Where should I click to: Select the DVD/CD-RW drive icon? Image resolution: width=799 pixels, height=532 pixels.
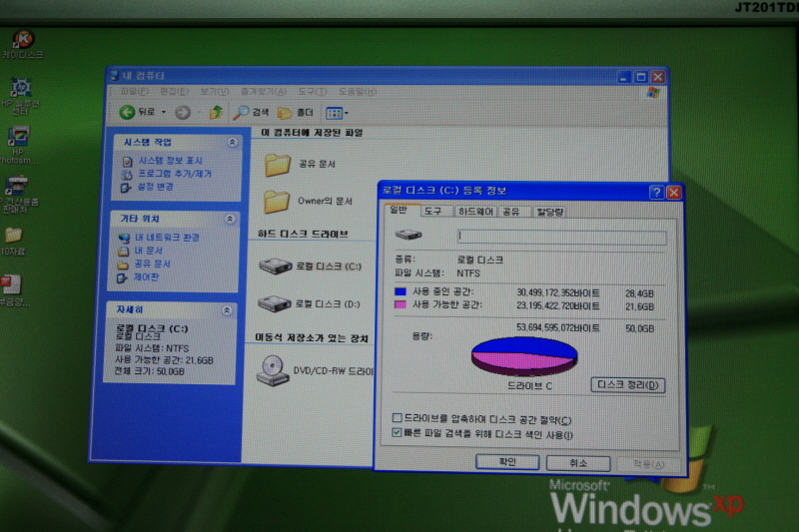[x=272, y=370]
